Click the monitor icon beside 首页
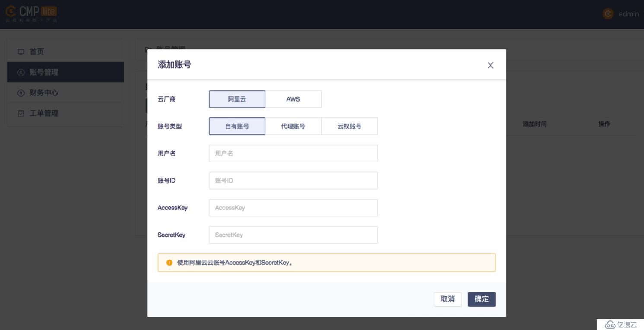Viewport: 644px width, 330px height. (21, 52)
